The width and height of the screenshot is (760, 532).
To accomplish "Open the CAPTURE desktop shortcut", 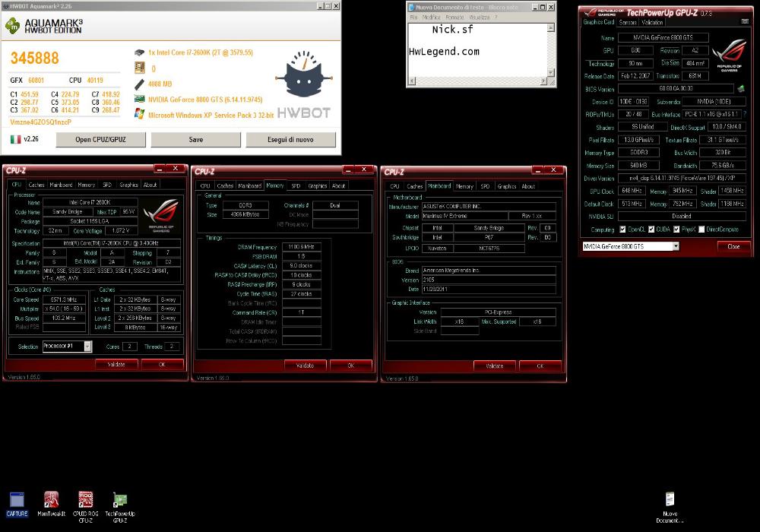I will [17, 504].
